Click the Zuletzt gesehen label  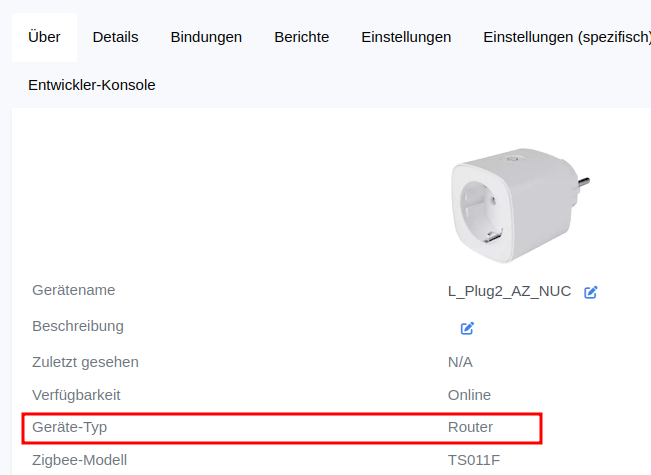tap(85, 362)
